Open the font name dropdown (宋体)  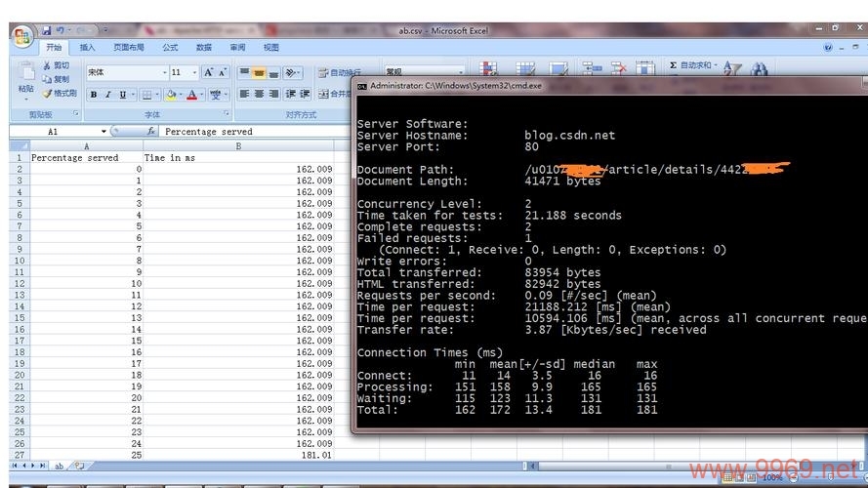[x=165, y=72]
